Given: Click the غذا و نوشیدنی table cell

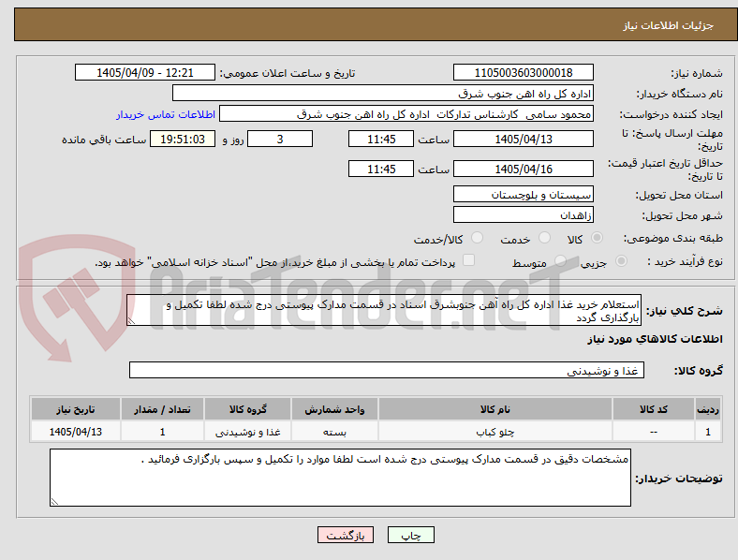Looking at the screenshot, I should coord(248,432).
